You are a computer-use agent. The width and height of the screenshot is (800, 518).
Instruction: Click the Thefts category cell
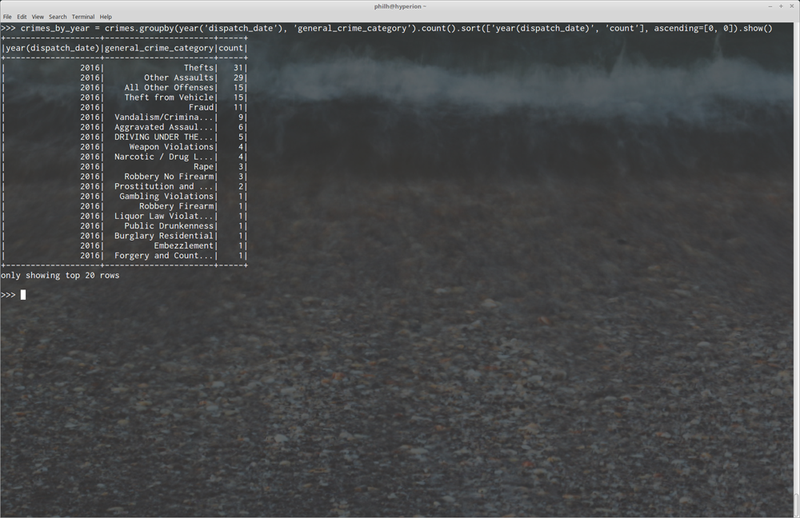pos(198,68)
